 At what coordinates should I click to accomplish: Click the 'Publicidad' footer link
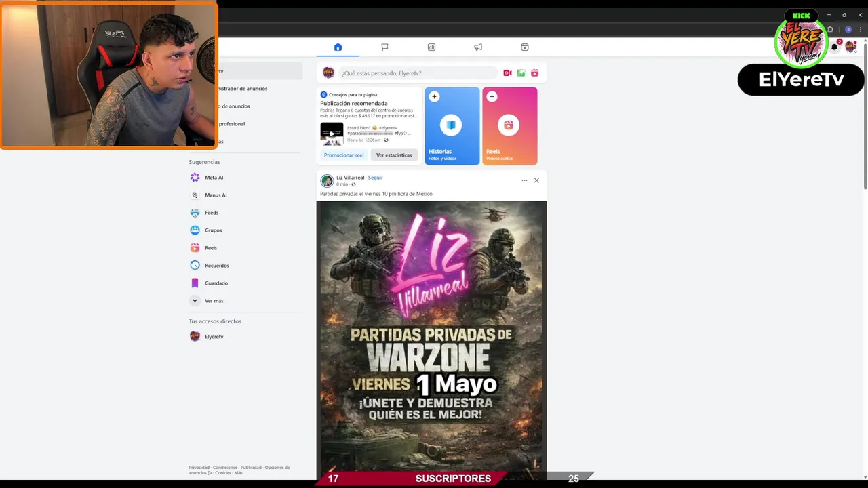coord(251,468)
